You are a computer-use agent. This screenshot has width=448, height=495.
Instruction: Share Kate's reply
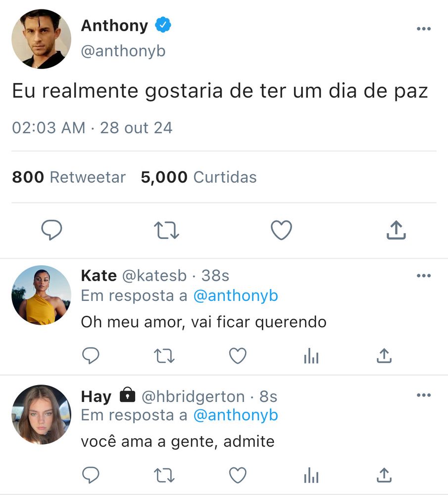[x=384, y=356]
